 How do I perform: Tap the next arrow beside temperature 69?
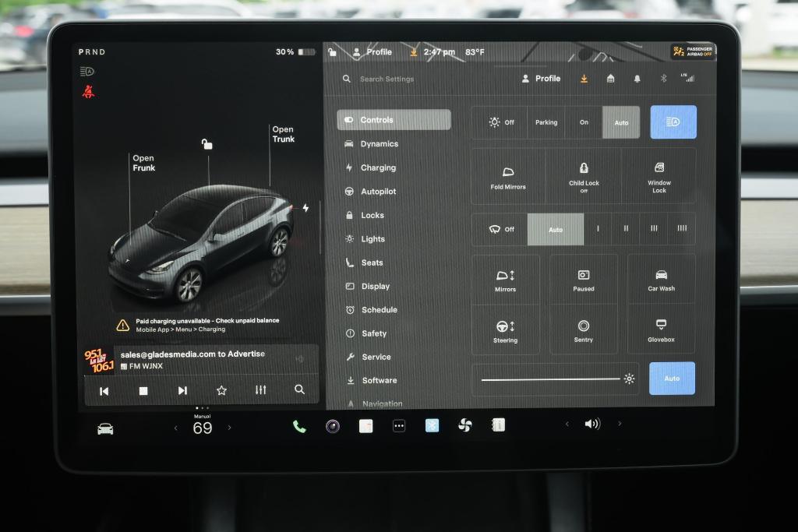coord(229,427)
